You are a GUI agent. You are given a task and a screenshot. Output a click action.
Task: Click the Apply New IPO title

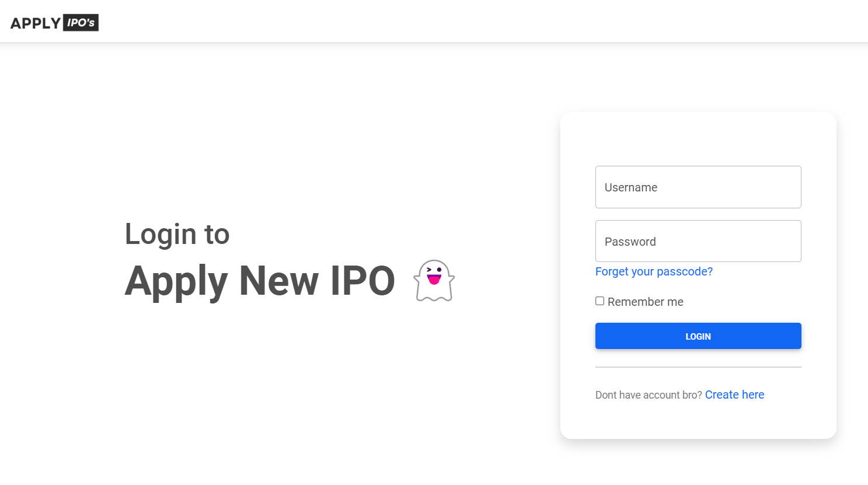click(260, 281)
